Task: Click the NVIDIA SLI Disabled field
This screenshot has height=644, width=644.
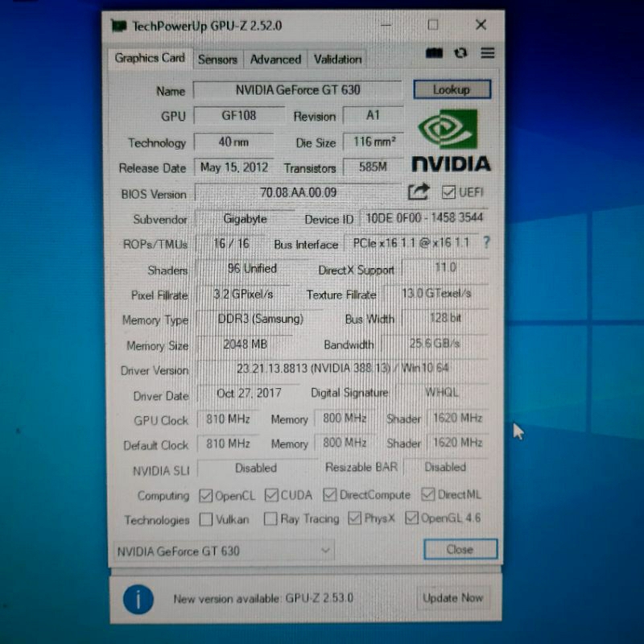Action: (257, 468)
